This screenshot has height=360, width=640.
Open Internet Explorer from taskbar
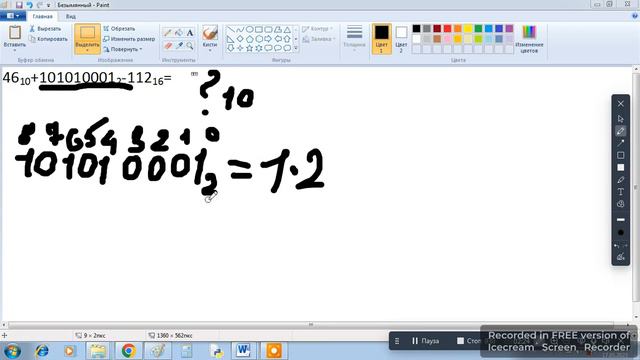pos(41,351)
